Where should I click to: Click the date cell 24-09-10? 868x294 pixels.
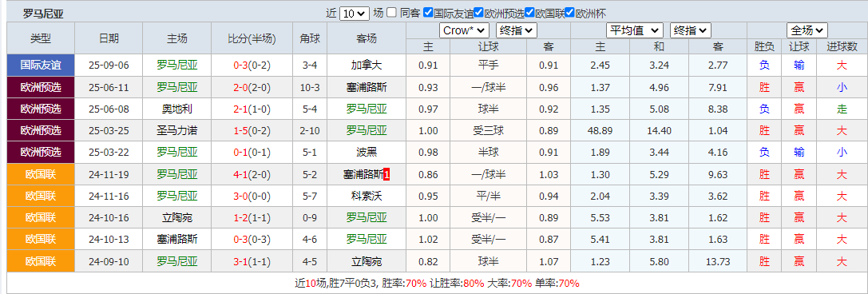tap(109, 261)
